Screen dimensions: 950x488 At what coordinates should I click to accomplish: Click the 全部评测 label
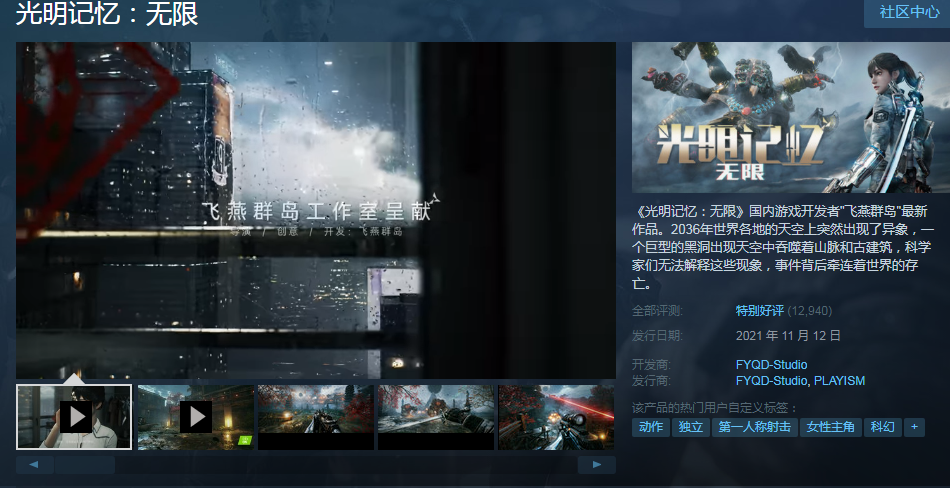click(x=657, y=311)
